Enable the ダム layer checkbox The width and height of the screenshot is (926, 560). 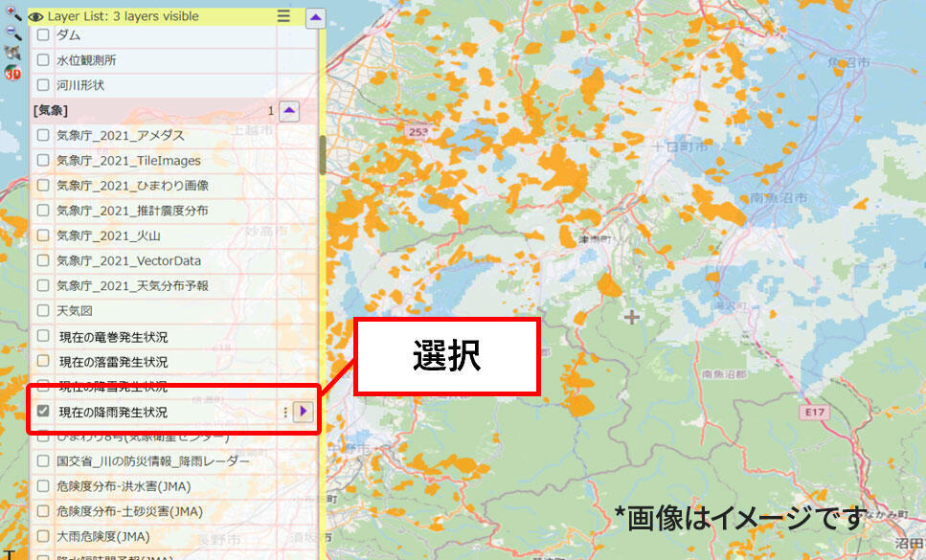coord(43,35)
